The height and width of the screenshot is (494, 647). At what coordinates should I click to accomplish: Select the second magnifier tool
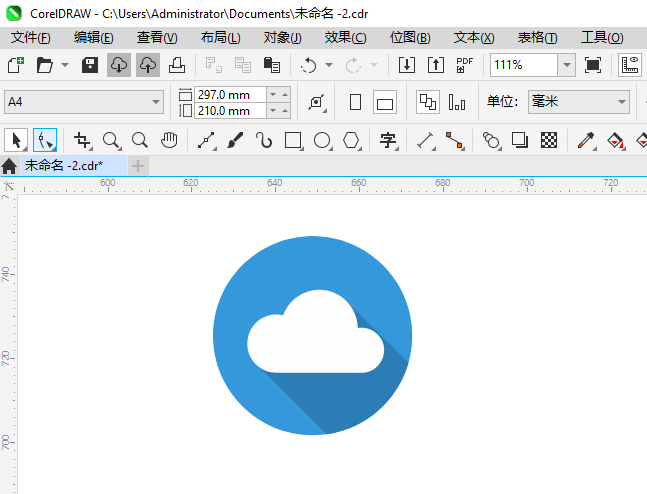coord(140,140)
